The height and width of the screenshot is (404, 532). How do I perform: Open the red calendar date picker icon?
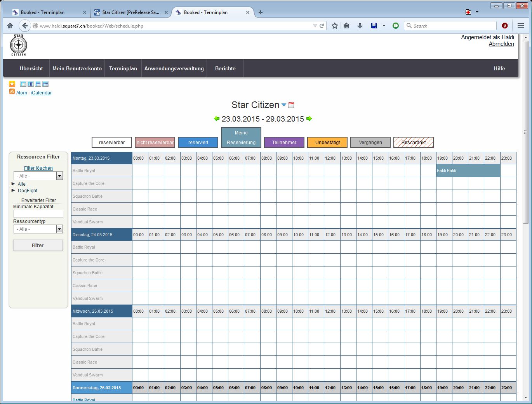coord(291,105)
